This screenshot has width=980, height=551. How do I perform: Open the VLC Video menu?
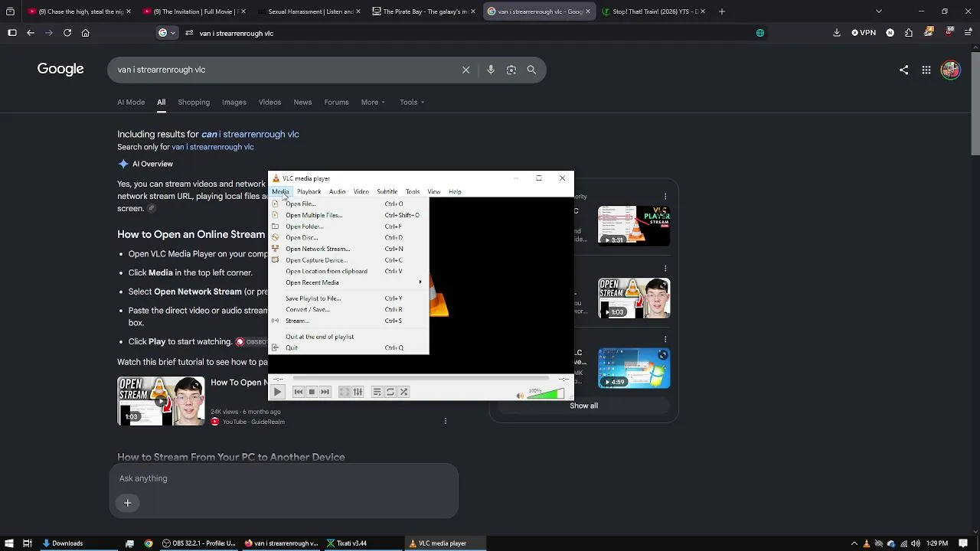(361, 191)
